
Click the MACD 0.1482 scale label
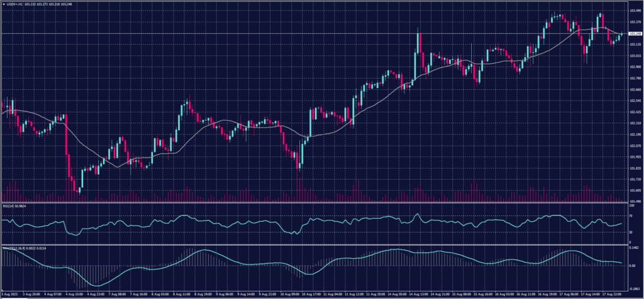tap(634, 248)
